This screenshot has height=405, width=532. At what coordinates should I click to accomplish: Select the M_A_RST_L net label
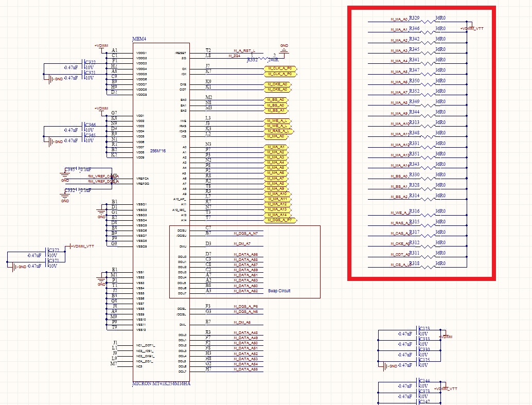pos(244,50)
